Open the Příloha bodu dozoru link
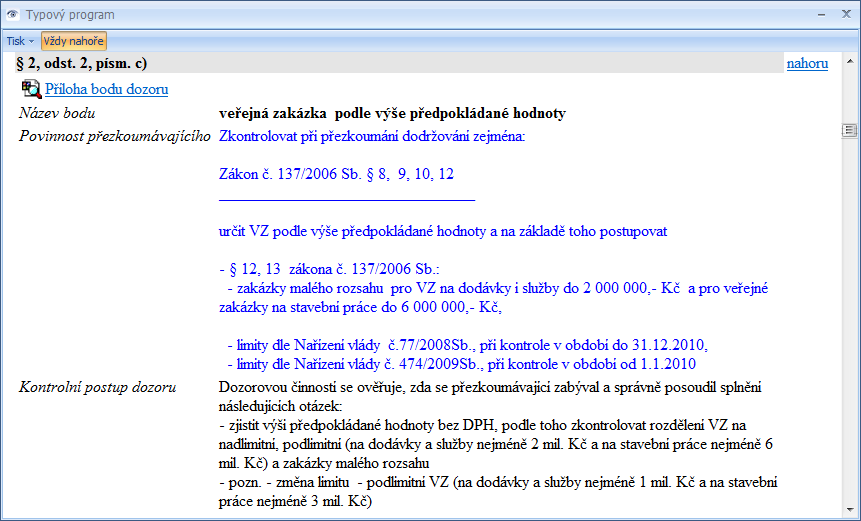The image size is (861, 521). coord(107,89)
